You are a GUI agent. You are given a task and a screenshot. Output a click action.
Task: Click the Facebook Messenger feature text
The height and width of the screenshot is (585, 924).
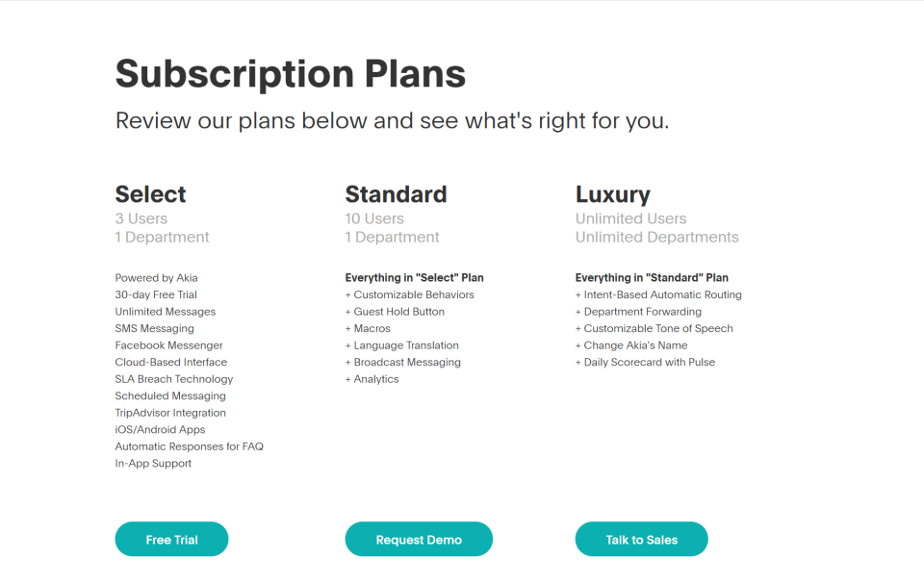pyautogui.click(x=168, y=345)
